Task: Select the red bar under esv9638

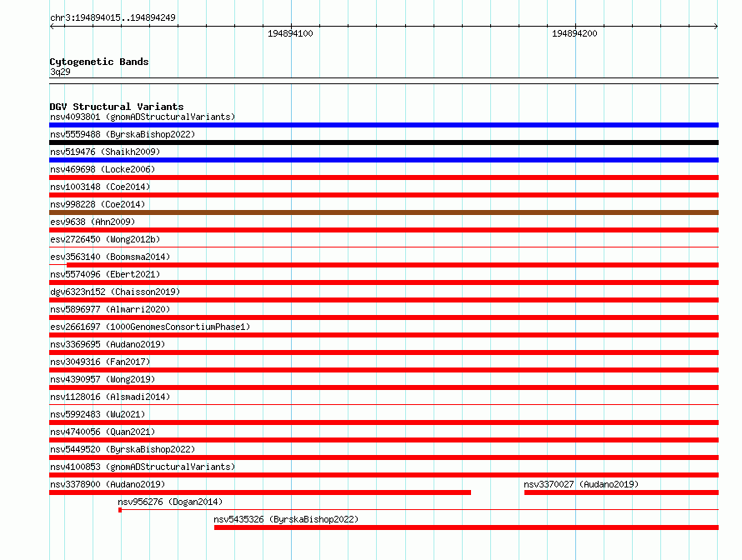Action: 384,230
